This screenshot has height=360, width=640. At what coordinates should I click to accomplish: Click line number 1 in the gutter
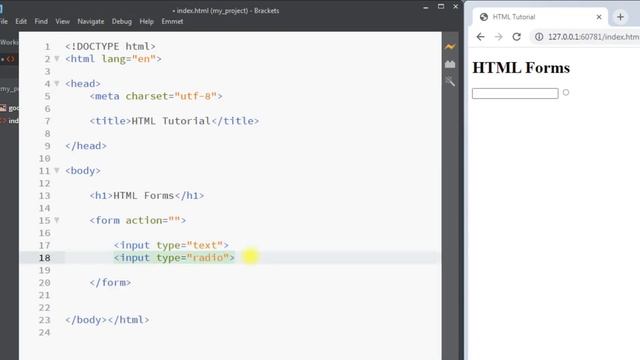(47, 47)
